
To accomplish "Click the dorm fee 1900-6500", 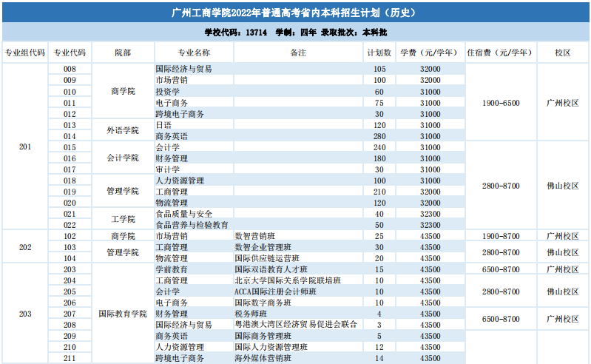I will point(501,103).
